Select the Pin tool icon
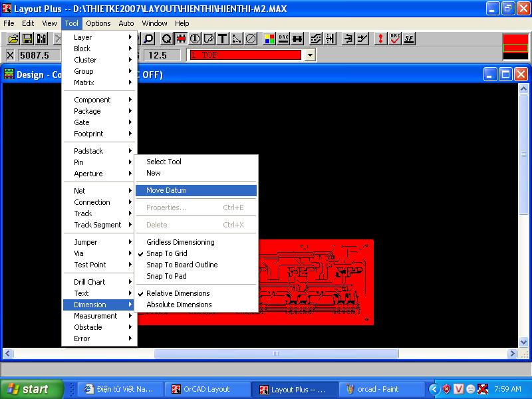The height and width of the screenshot is (399, 532). click(x=195, y=39)
